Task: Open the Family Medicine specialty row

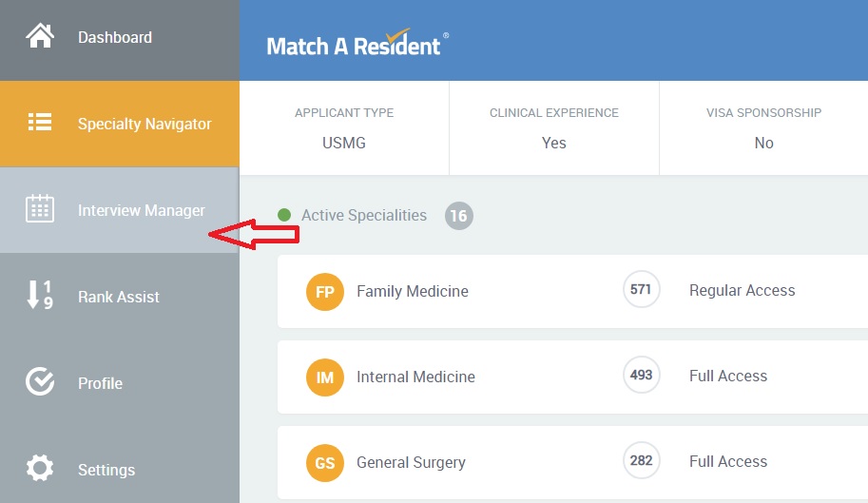Action: pos(572,292)
